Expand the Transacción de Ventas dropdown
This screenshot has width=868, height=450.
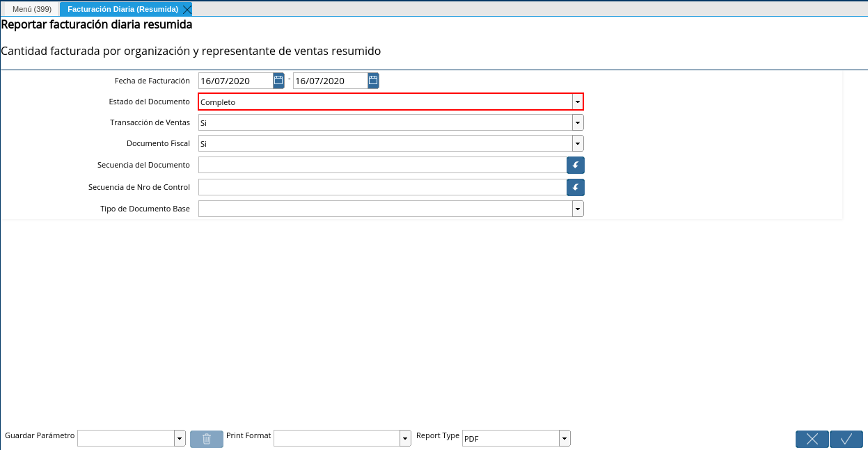[578, 122]
